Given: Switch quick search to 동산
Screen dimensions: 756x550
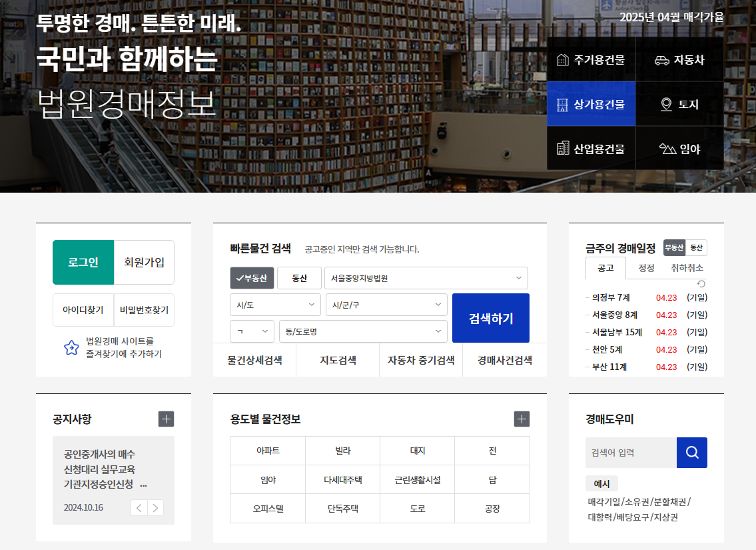Looking at the screenshot, I should 299,278.
